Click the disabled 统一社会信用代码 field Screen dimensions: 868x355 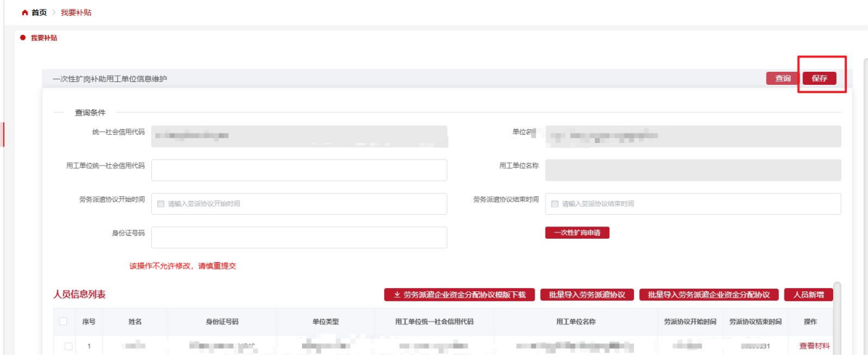tap(299, 136)
